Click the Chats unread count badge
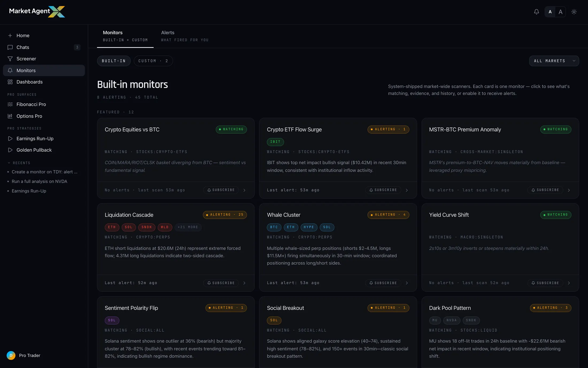 [x=77, y=47]
